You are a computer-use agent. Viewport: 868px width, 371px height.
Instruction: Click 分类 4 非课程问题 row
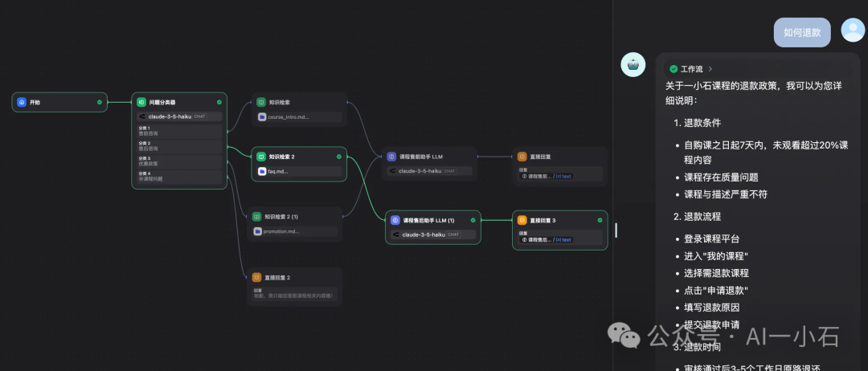[x=179, y=177]
